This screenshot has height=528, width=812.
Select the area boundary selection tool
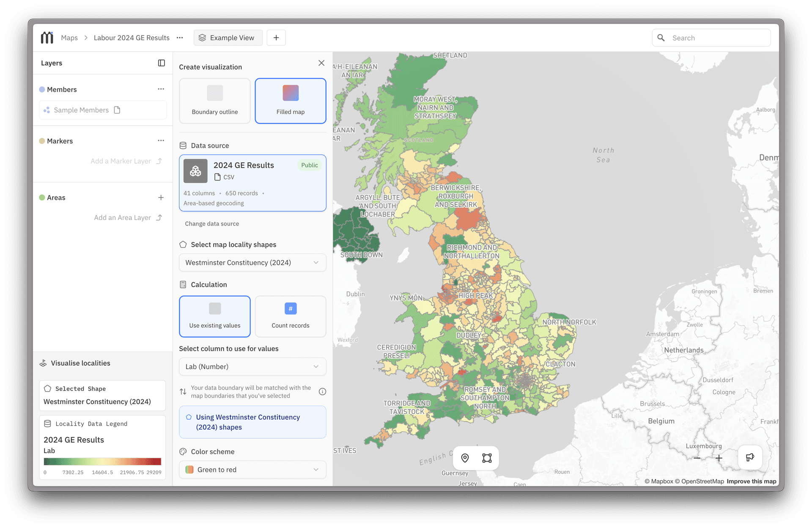[487, 458]
